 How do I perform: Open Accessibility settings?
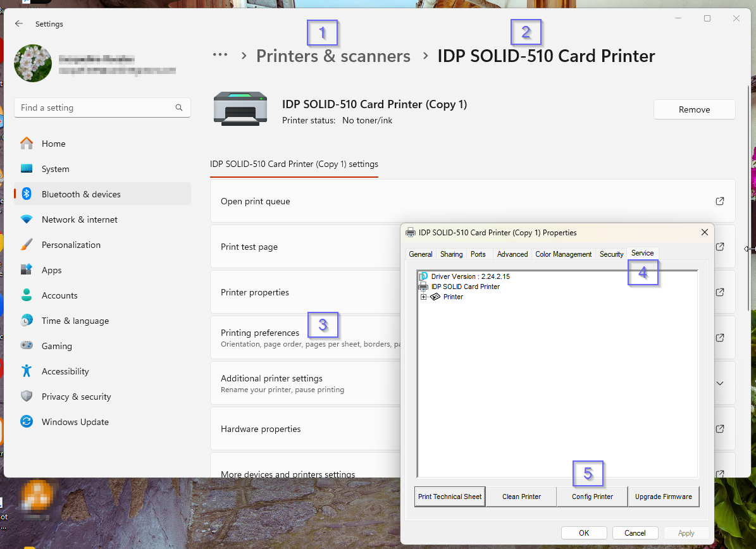point(102,371)
